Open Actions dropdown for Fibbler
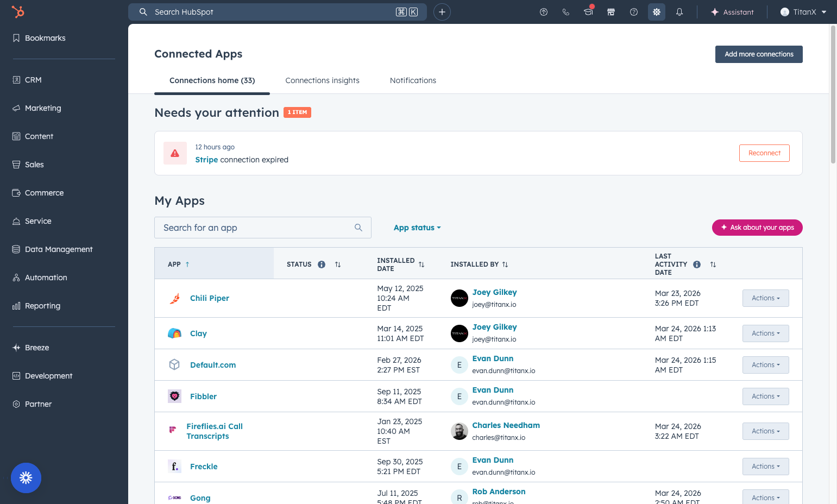The width and height of the screenshot is (837, 504). pyautogui.click(x=766, y=396)
